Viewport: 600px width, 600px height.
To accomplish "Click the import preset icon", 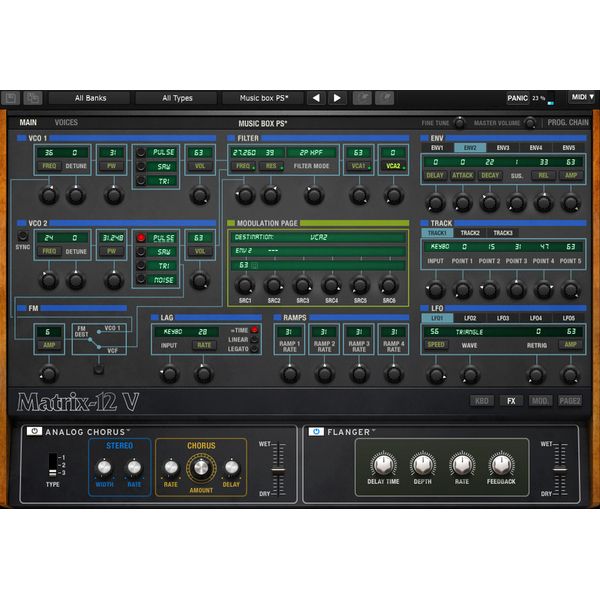I will [362, 98].
